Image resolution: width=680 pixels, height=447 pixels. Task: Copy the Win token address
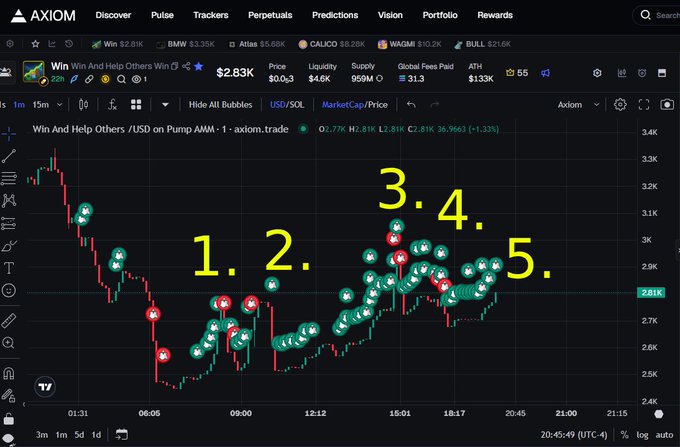pyautogui.click(x=174, y=66)
